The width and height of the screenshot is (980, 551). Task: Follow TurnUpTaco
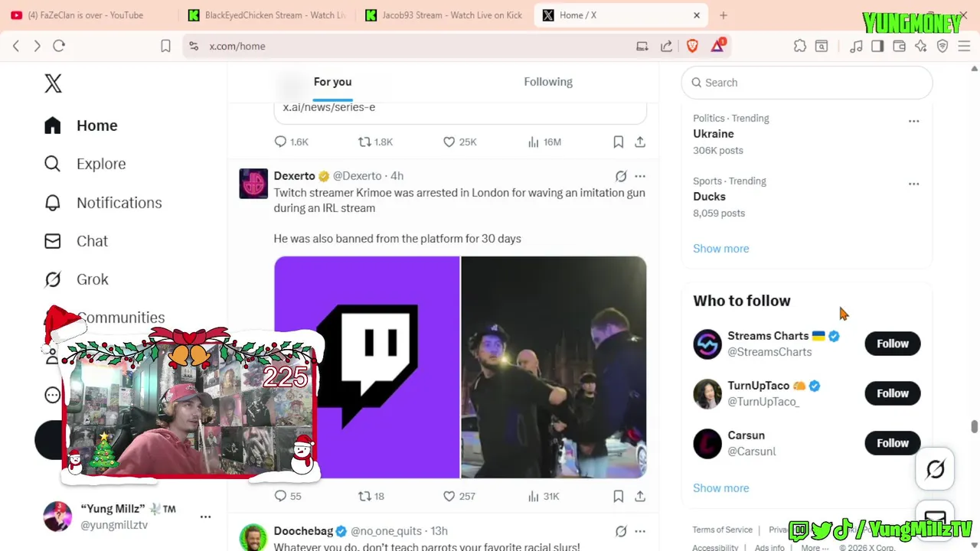tap(893, 393)
